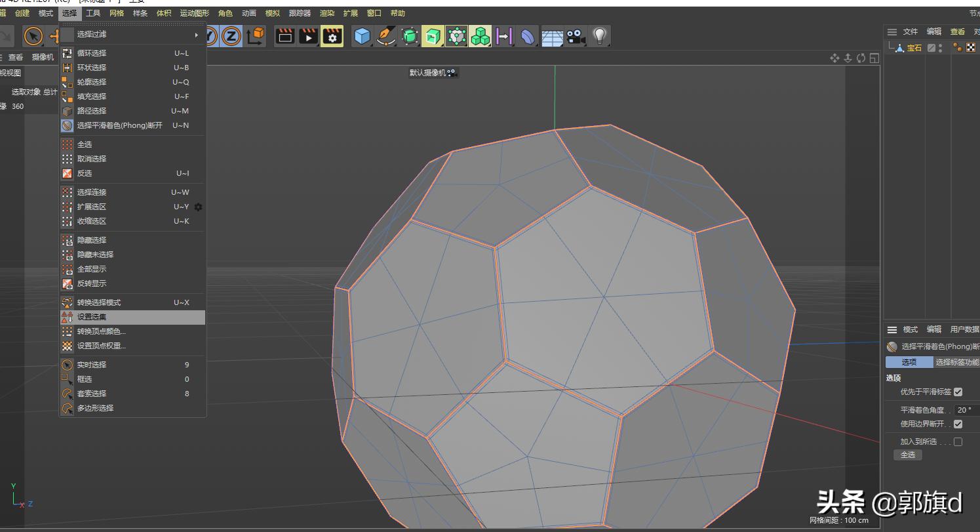Viewport: 980px width, 532px height.
Task: Click the render to Picture Viewer icon
Action: (x=308, y=36)
